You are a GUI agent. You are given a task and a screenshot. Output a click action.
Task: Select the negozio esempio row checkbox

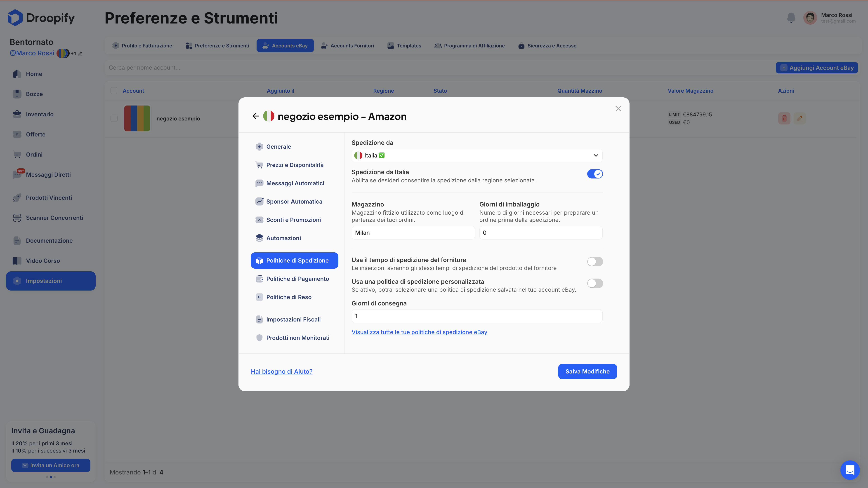tap(114, 118)
